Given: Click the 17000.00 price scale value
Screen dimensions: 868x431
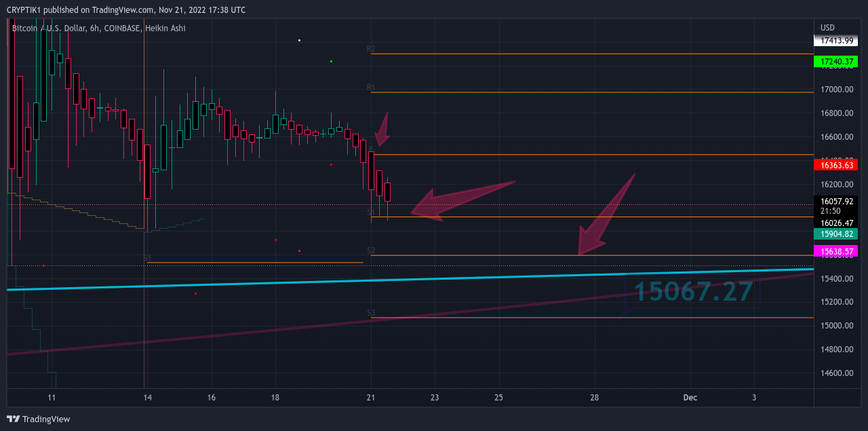Looking at the screenshot, I should [836, 90].
